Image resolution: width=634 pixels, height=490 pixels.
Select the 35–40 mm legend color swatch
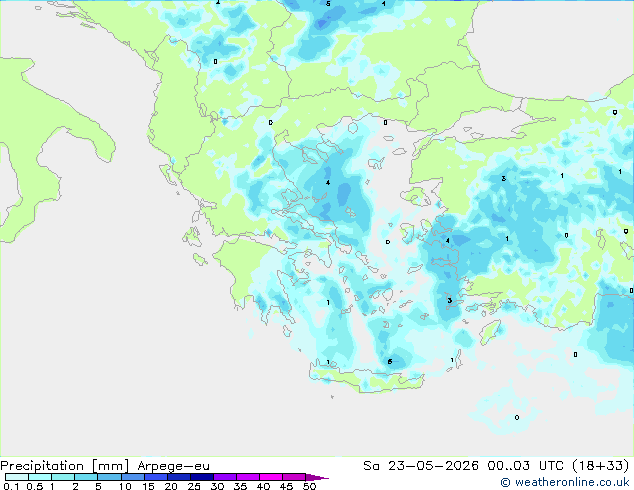coord(248,477)
